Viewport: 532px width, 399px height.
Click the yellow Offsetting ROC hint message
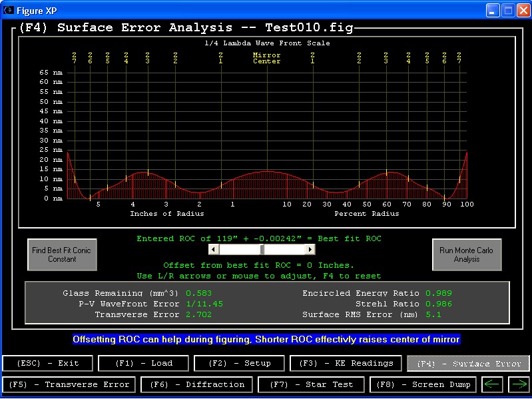click(x=266, y=339)
